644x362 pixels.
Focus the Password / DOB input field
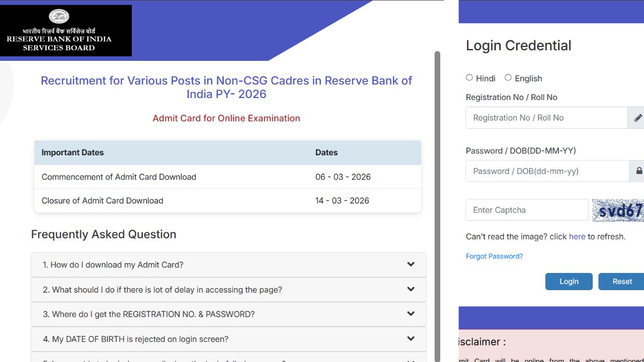point(547,171)
